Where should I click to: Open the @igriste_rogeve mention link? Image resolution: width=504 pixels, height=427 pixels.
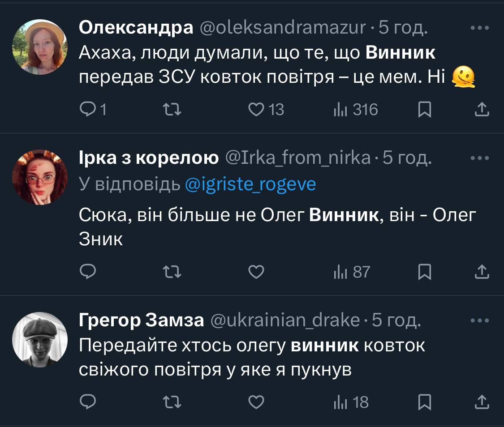(251, 184)
